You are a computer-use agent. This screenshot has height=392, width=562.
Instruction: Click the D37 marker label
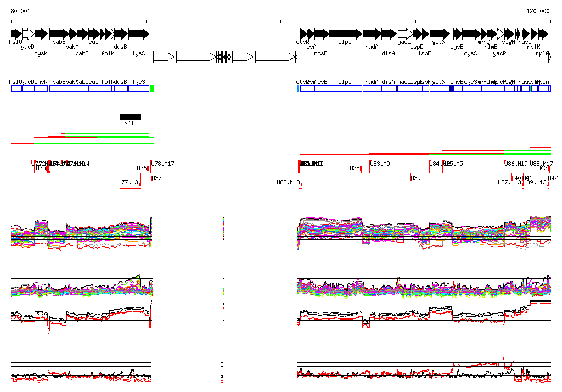156,178
